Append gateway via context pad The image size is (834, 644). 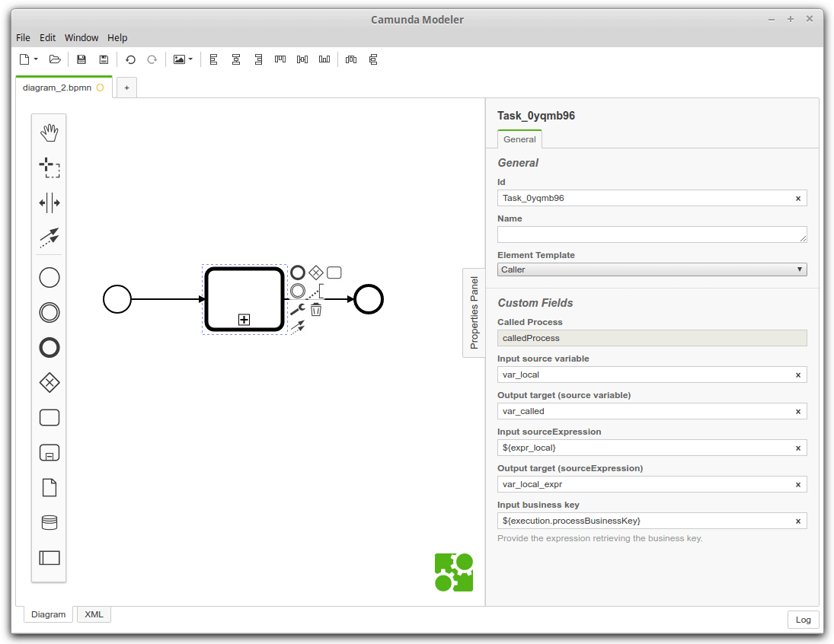coord(316,273)
